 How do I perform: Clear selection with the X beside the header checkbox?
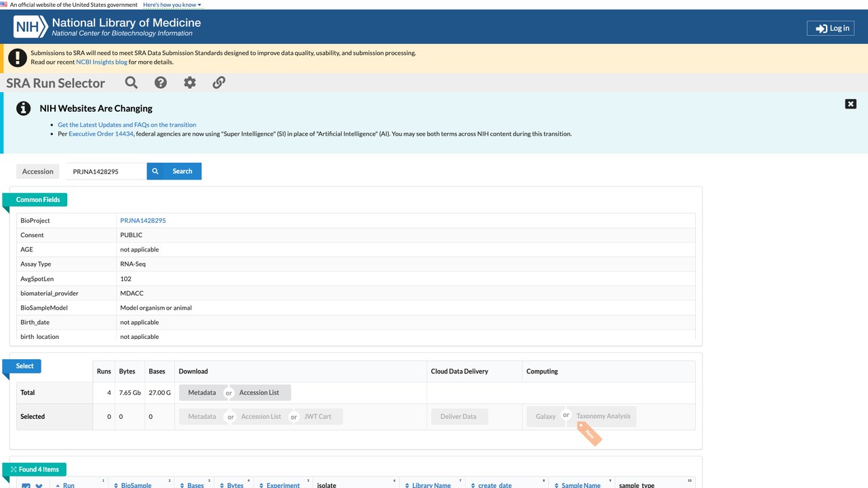(39, 485)
